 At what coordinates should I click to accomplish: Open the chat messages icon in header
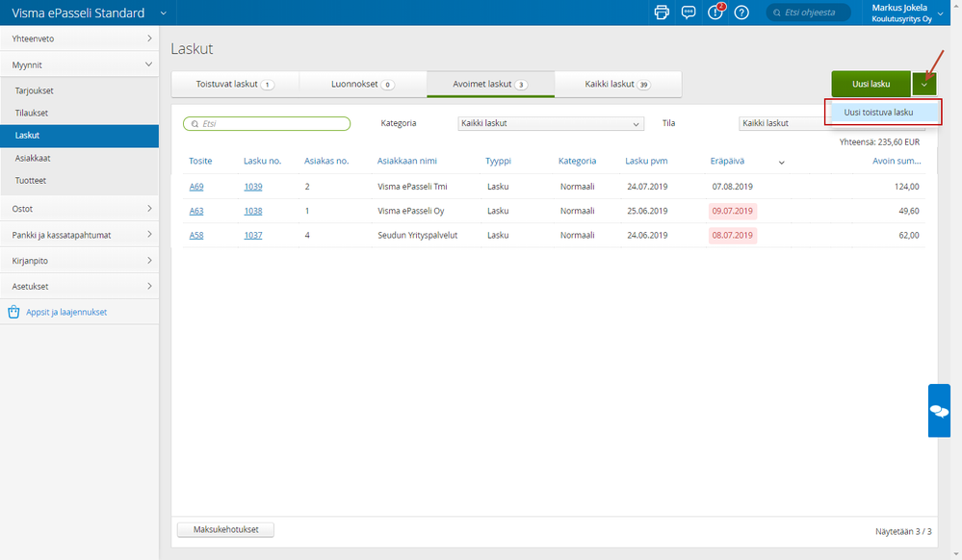(x=689, y=13)
